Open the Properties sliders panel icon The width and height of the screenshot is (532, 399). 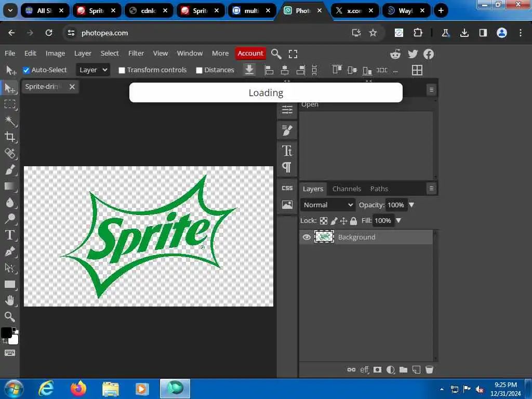click(287, 110)
